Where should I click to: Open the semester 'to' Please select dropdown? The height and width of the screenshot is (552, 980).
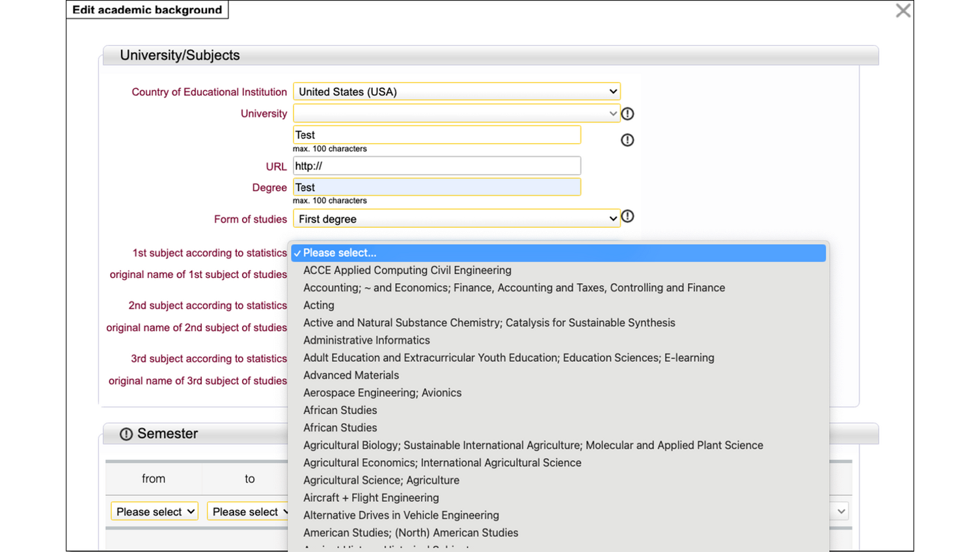click(x=248, y=512)
